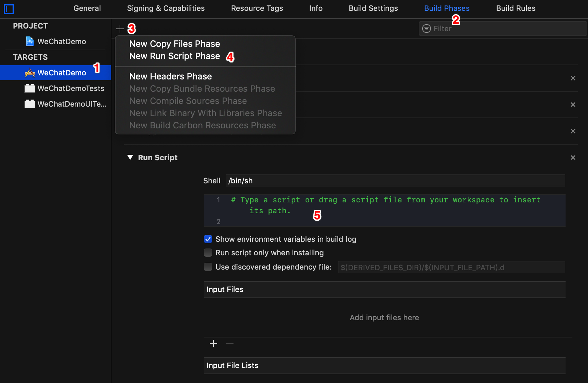Select the Build Phases tab
Screen dimensions: 588x383
point(447,8)
